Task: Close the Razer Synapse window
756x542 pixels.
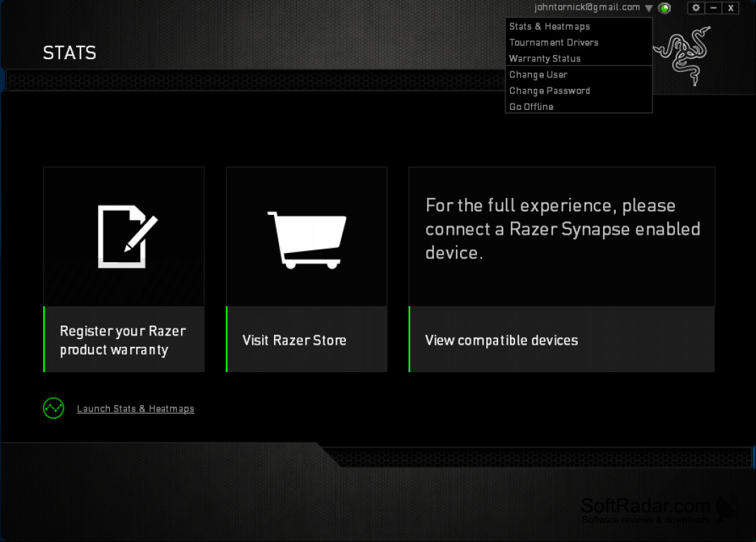Action: click(731, 8)
